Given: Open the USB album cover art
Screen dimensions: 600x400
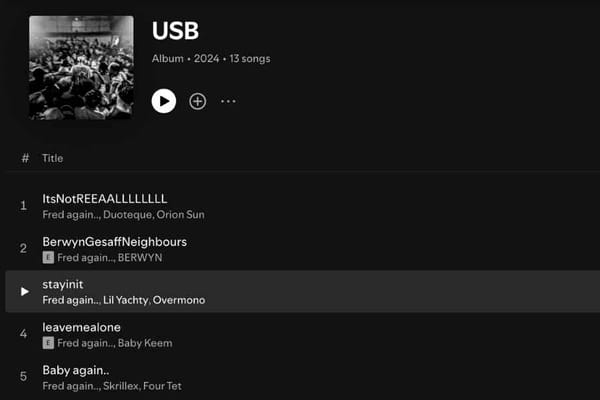Looking at the screenshot, I should point(81,67).
